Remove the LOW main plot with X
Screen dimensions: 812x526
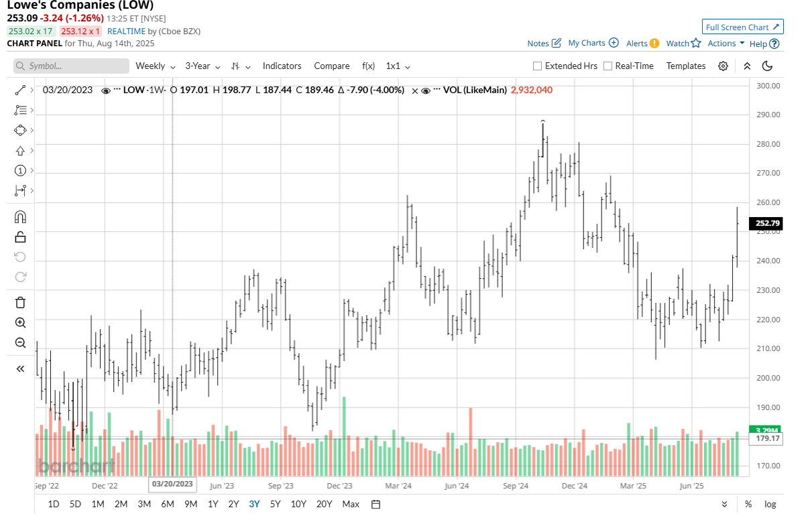click(x=415, y=90)
